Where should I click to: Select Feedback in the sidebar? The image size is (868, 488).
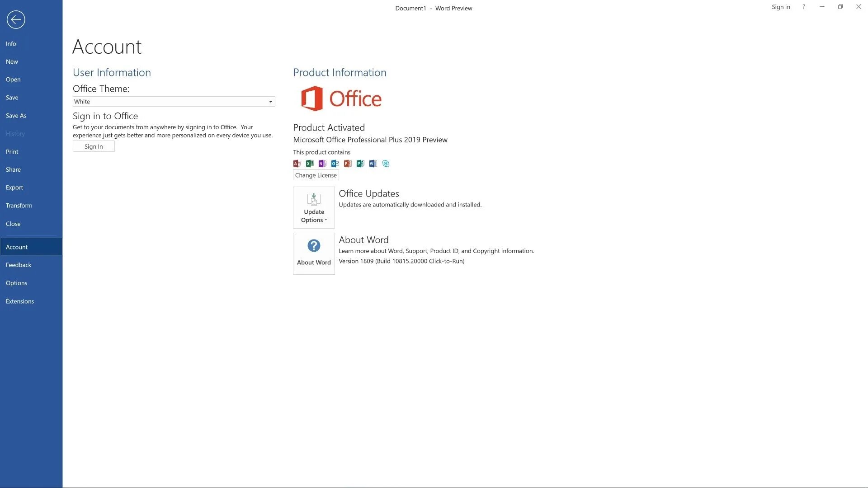point(19,265)
